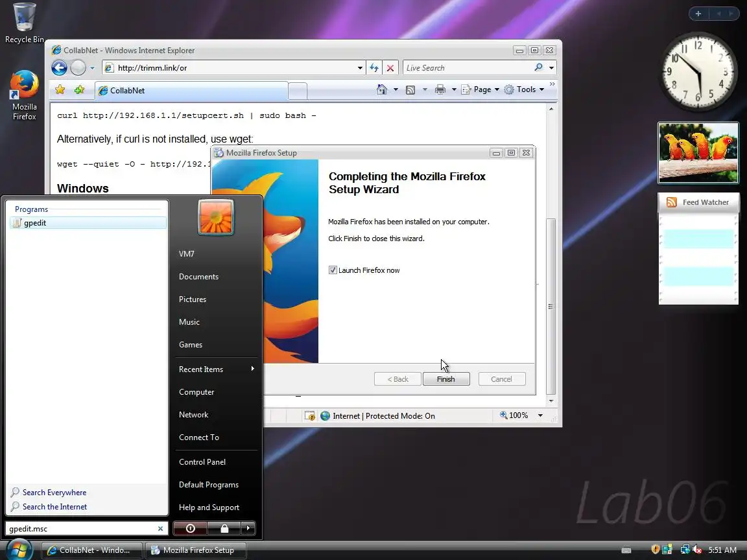Select the gpedit program result
The image size is (747, 560).
click(x=88, y=222)
